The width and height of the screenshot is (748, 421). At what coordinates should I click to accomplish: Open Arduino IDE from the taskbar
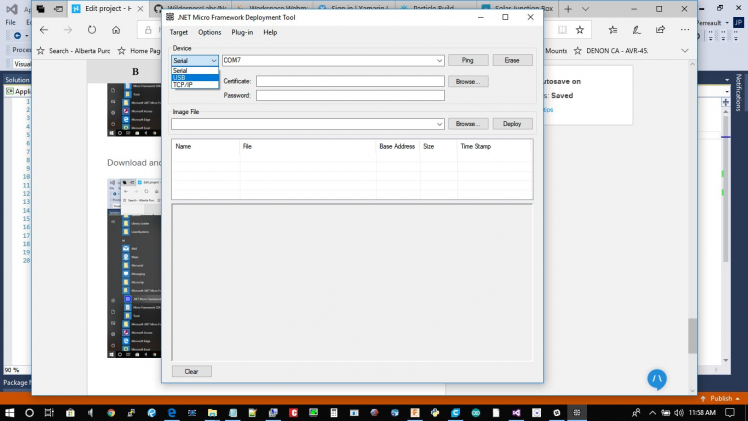[x=476, y=412]
